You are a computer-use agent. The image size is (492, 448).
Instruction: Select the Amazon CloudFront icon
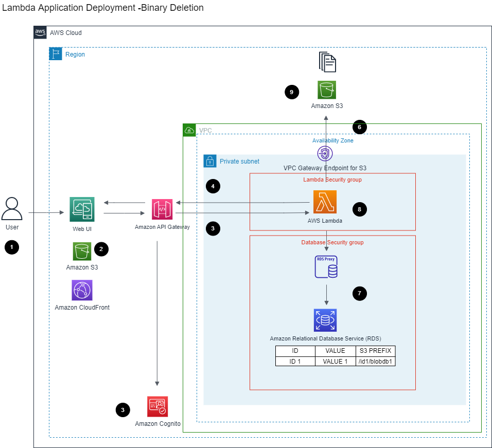tap(82, 290)
